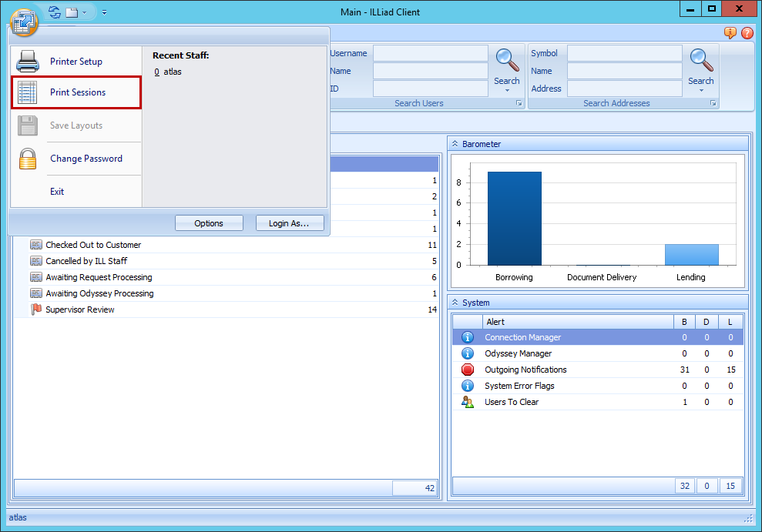
Task: Click the Options button
Action: pos(209,223)
